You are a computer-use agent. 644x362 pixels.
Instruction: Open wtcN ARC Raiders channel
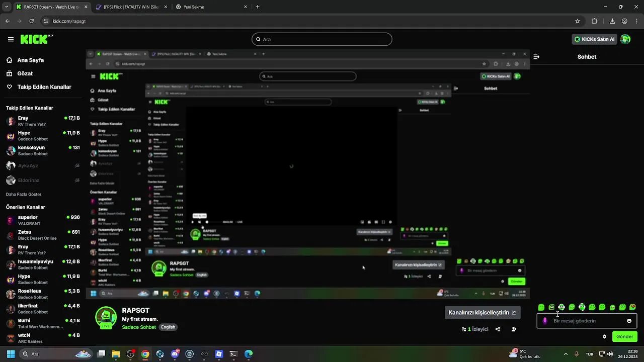tap(43, 338)
